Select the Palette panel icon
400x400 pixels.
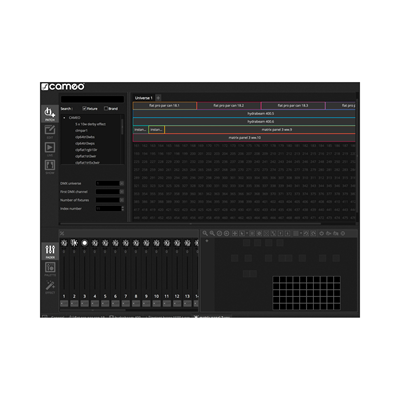(x=50, y=269)
